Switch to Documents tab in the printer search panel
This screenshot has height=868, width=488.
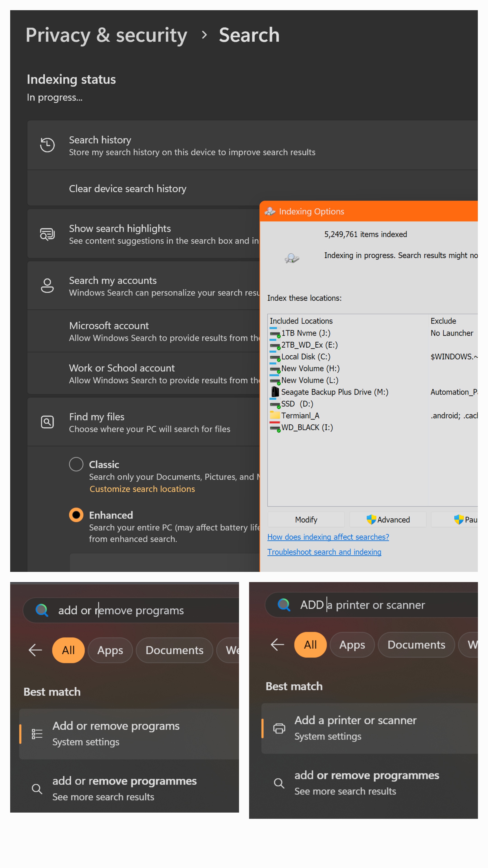(417, 645)
